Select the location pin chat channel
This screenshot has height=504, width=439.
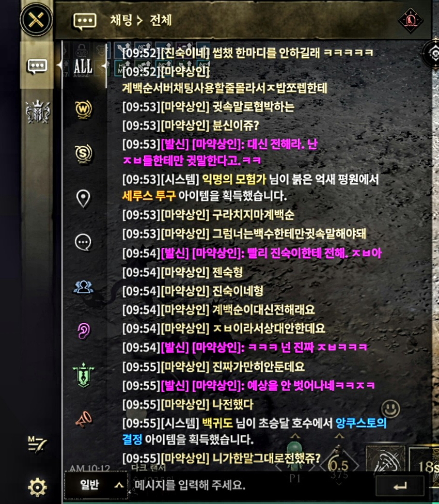83,199
